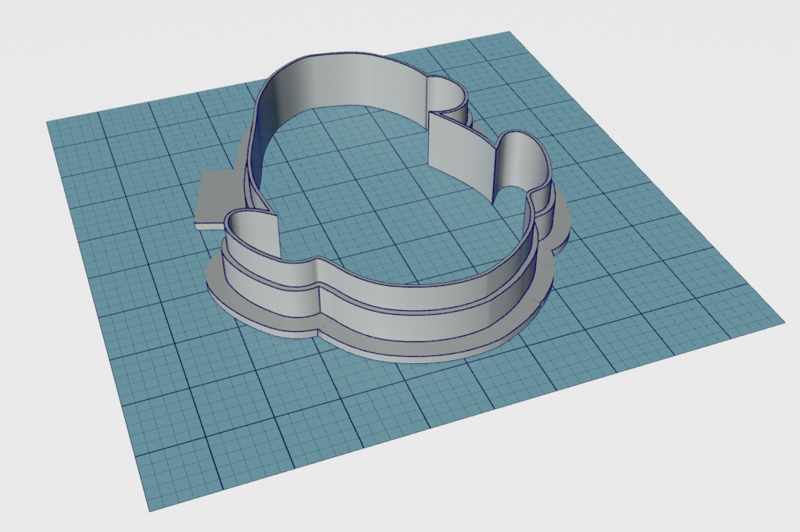
Task: Click the left corner of the grid workplane
Action: (x=49, y=123)
